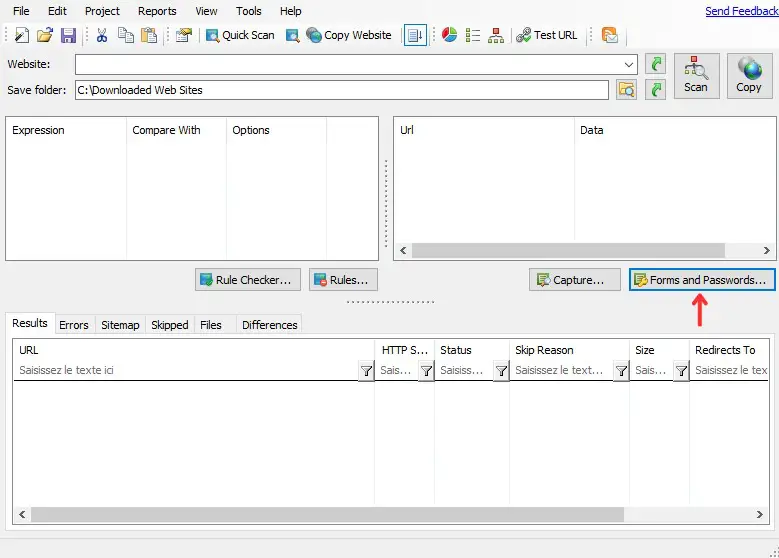The width and height of the screenshot is (779, 558).
Task: Click the Capture... button
Action: [575, 280]
